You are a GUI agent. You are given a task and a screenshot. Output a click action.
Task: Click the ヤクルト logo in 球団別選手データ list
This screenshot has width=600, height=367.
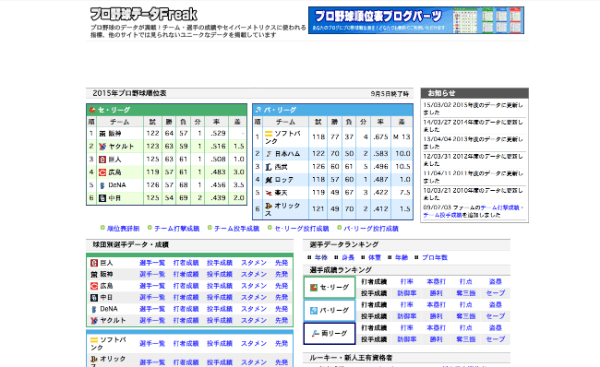(94, 320)
